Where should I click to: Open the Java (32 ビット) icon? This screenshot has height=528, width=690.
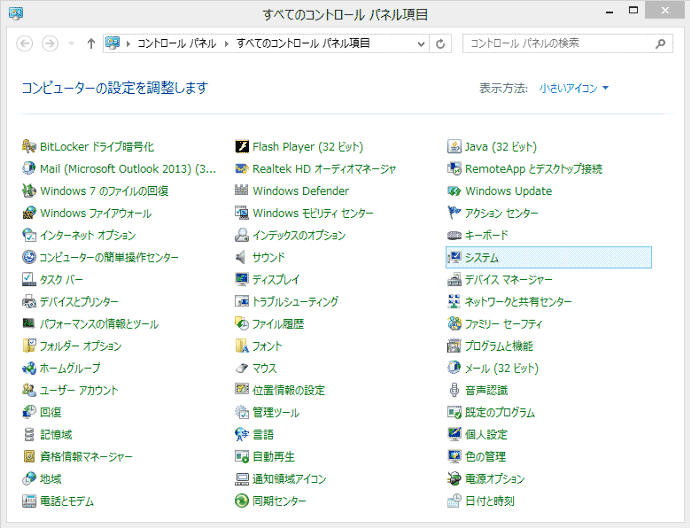point(454,147)
